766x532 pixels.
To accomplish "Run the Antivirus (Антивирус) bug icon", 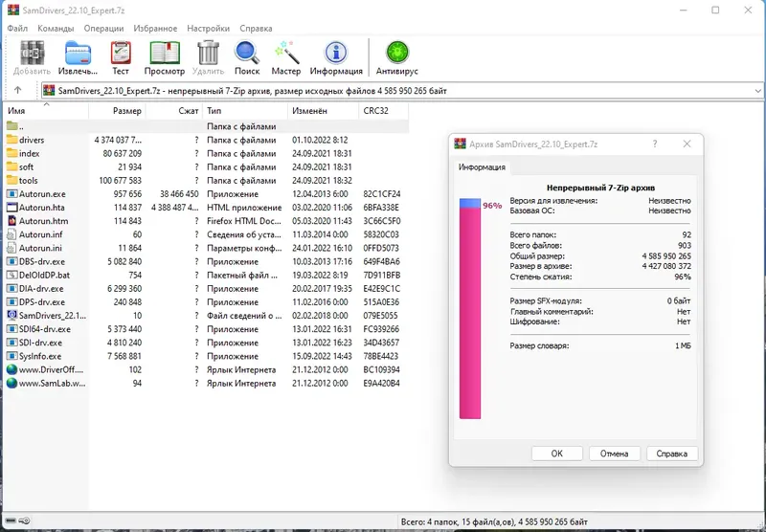I will (396, 53).
